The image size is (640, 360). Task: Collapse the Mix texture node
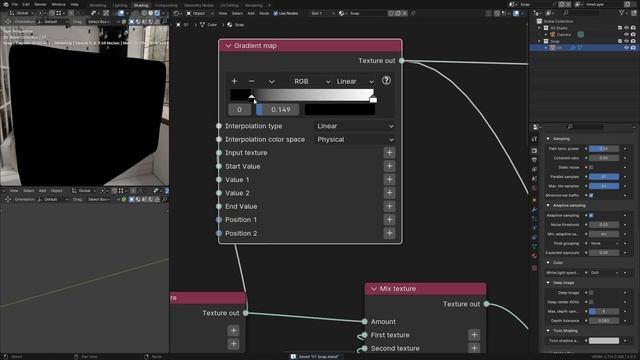click(x=373, y=289)
